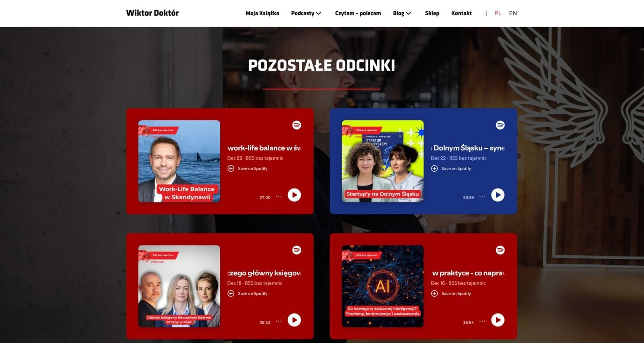
Task: Save główny księgowy episode on Spotify
Action: click(x=248, y=293)
